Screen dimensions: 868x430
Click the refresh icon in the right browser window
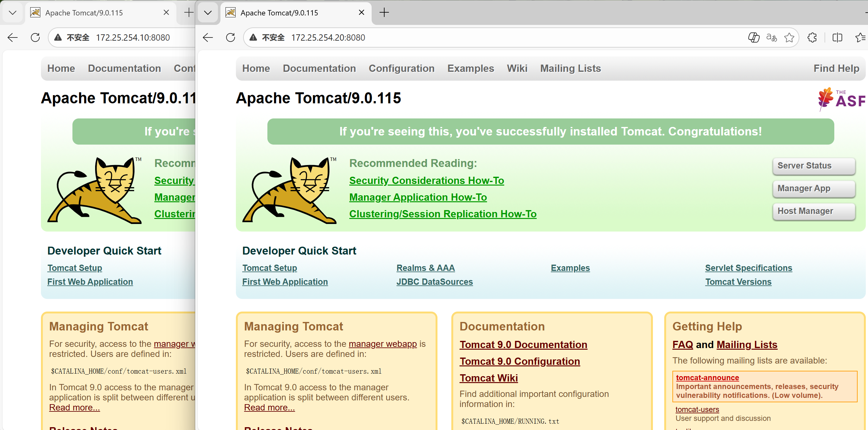[x=231, y=37]
